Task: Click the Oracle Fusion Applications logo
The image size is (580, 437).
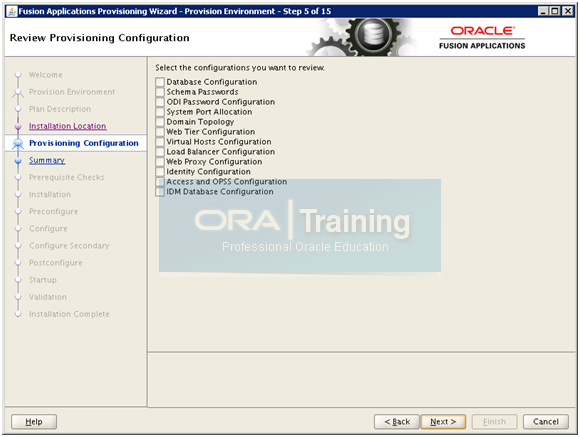Action: [x=482, y=37]
